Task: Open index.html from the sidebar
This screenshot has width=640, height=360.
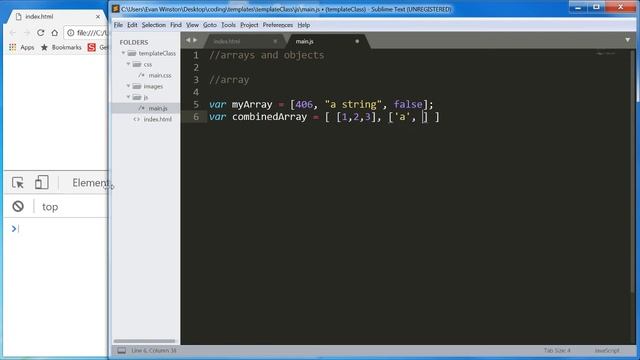Action: [x=158, y=119]
